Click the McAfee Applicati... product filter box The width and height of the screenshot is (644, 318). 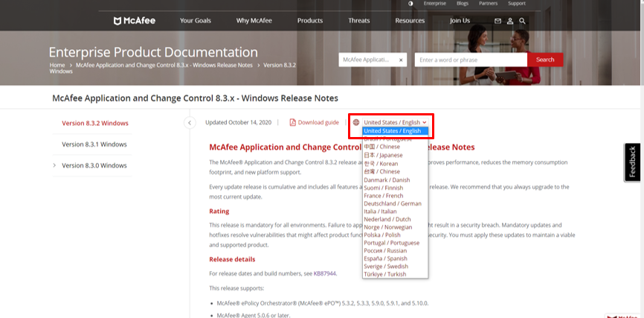pos(373,60)
